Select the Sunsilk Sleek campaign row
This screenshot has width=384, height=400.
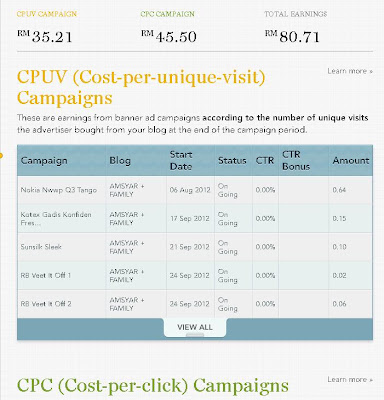tap(195, 247)
